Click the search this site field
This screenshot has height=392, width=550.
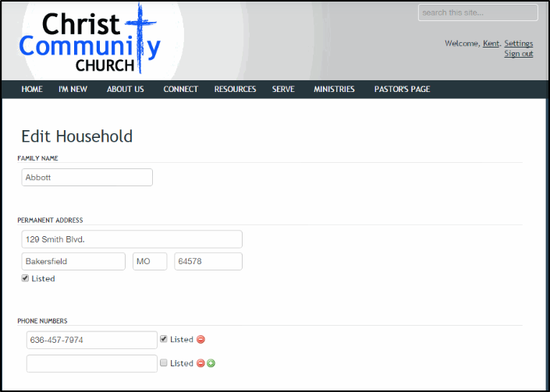[x=477, y=12]
